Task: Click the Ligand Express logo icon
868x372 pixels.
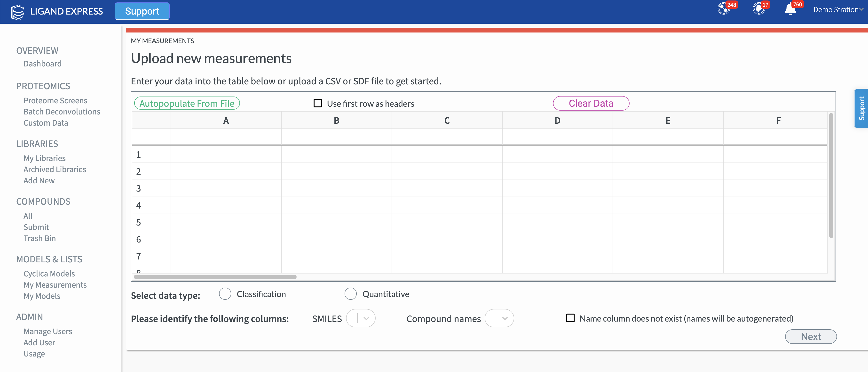Action: [x=17, y=12]
